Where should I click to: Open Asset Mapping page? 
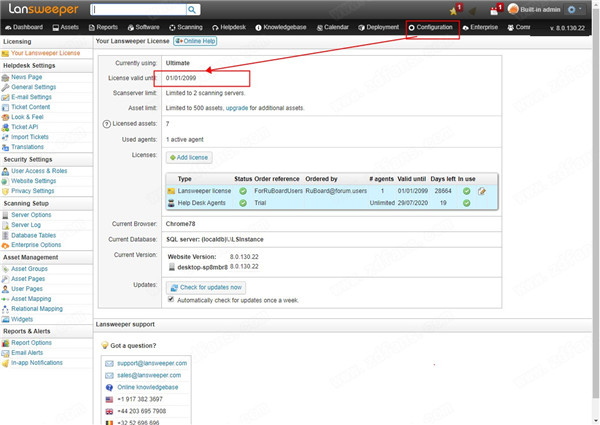(x=31, y=299)
